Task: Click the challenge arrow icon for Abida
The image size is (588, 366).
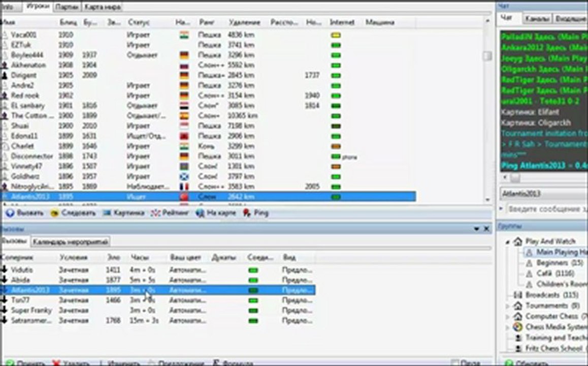Action: click(x=4, y=280)
